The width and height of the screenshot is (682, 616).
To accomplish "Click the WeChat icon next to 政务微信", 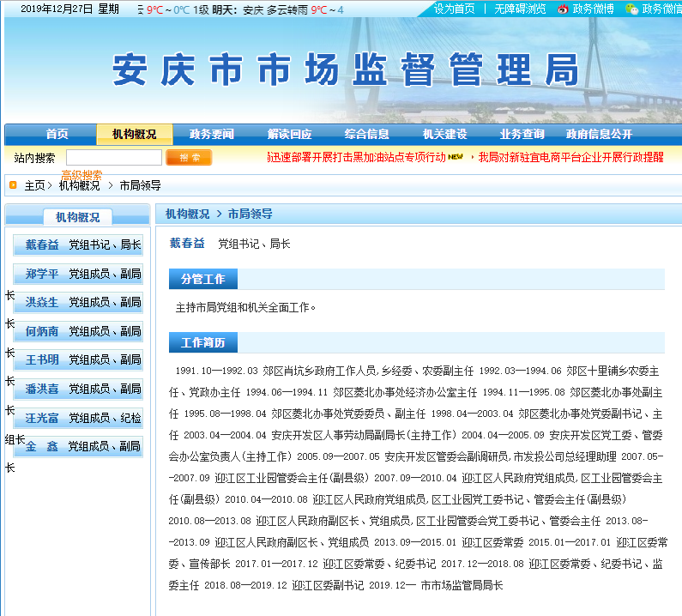I will tap(631, 9).
